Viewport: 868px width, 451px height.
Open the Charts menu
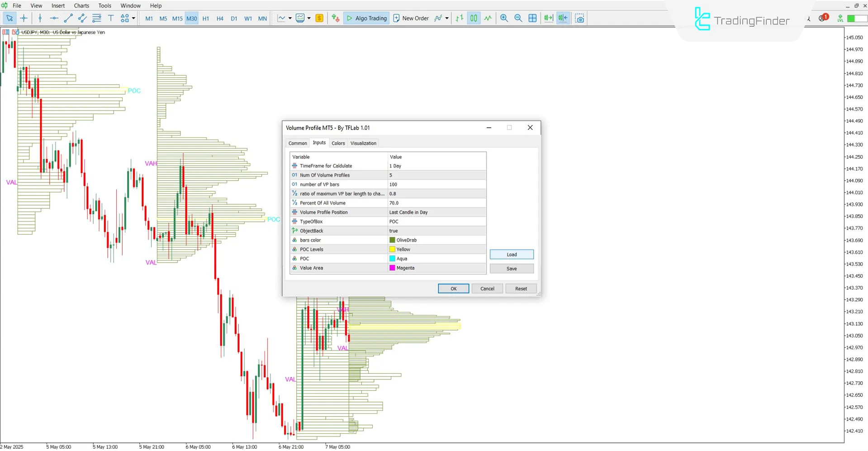[x=81, y=5]
